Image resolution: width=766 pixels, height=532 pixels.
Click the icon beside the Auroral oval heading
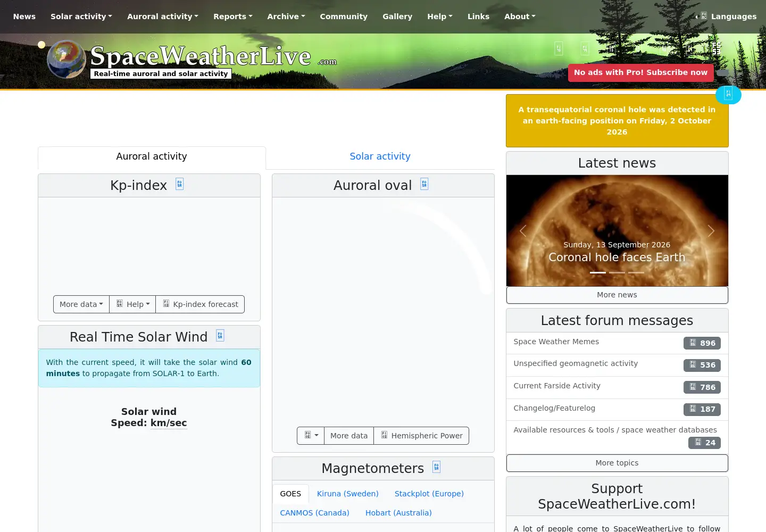(x=424, y=184)
